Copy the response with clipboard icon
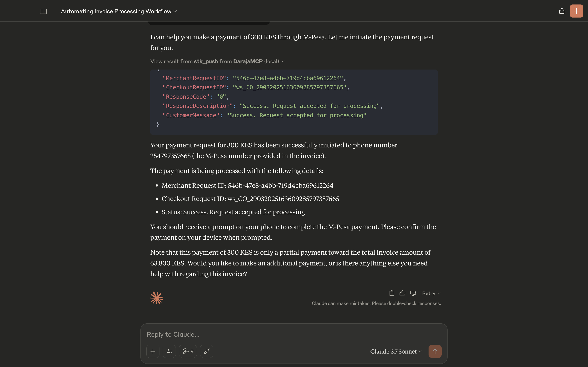The width and height of the screenshot is (588, 367). (392, 293)
